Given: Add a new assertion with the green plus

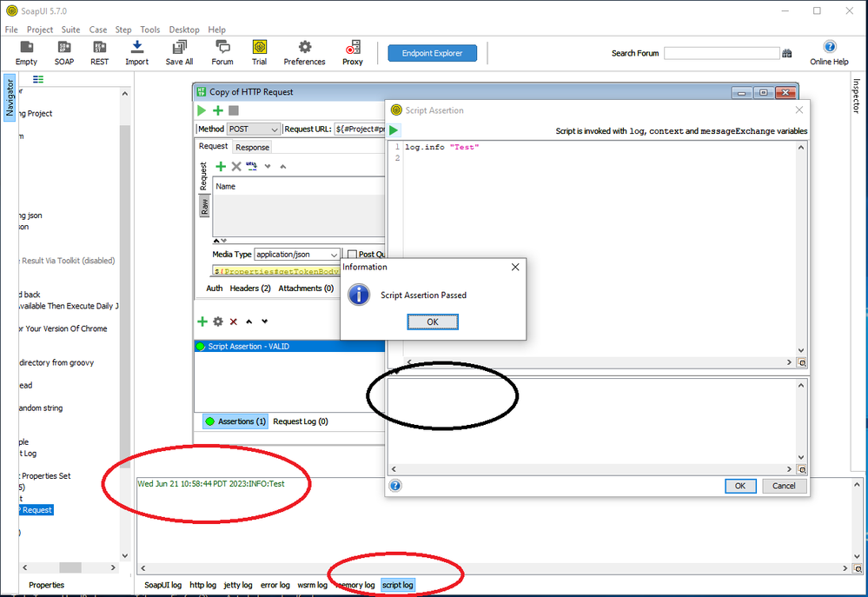Looking at the screenshot, I should point(202,322).
